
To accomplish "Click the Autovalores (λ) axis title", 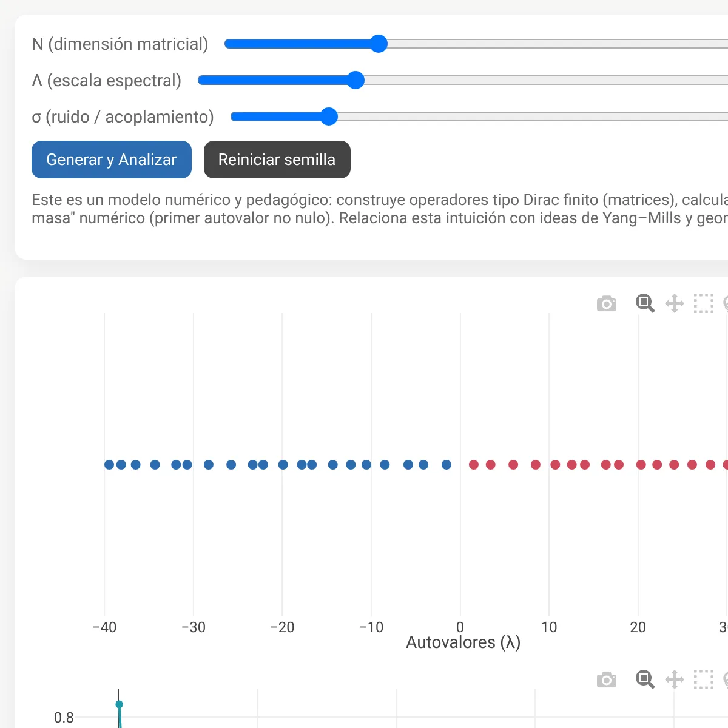I will point(463,642).
